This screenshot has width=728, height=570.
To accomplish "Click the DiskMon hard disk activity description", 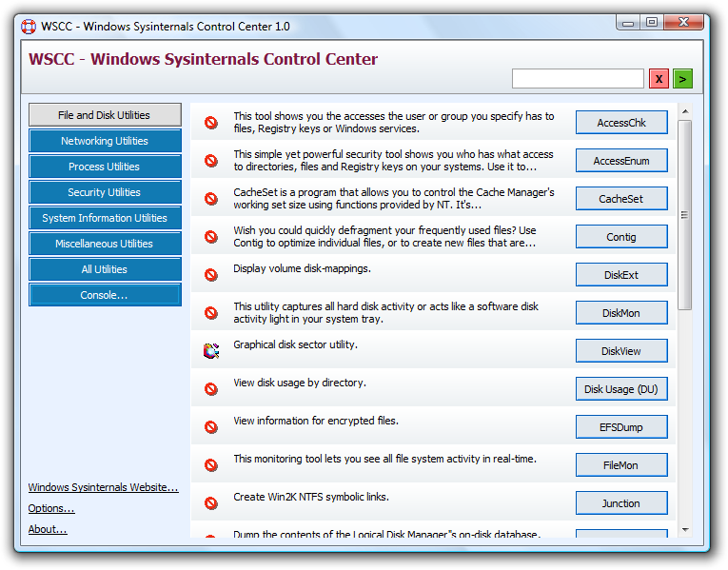I will pyautogui.click(x=385, y=313).
